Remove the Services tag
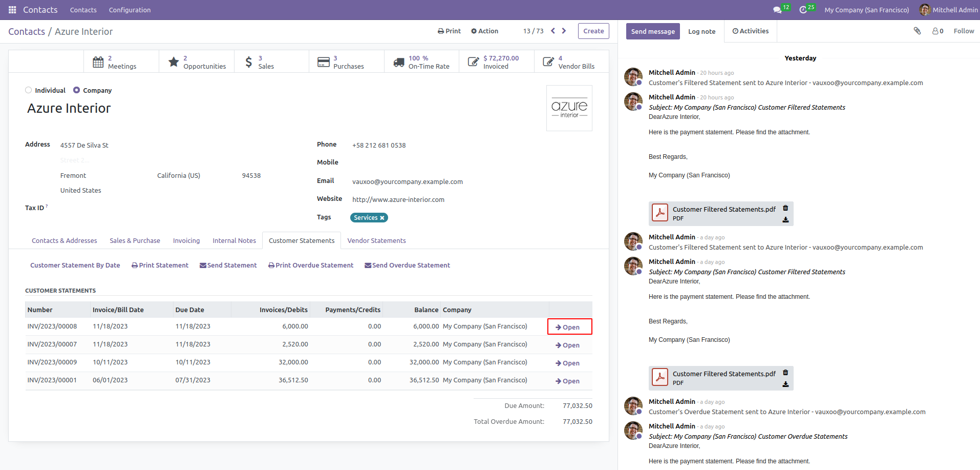 (382, 218)
